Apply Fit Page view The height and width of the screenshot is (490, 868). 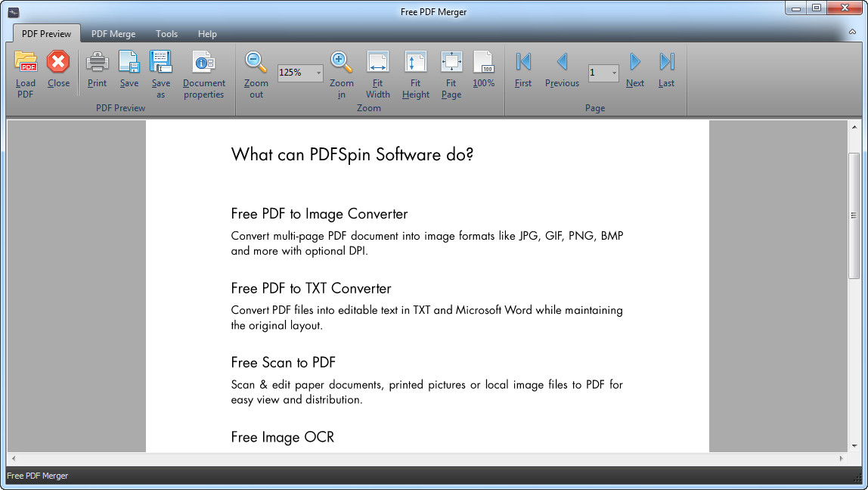[x=451, y=75]
